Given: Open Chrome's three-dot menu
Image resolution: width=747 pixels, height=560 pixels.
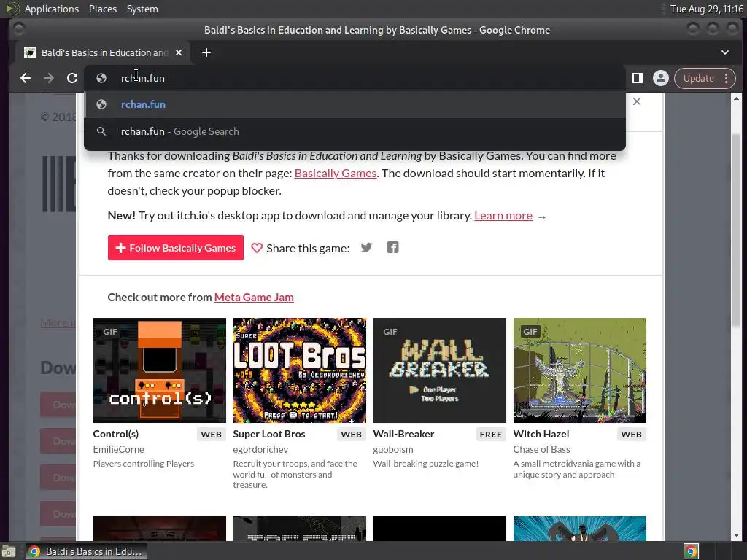Looking at the screenshot, I should click(x=727, y=78).
